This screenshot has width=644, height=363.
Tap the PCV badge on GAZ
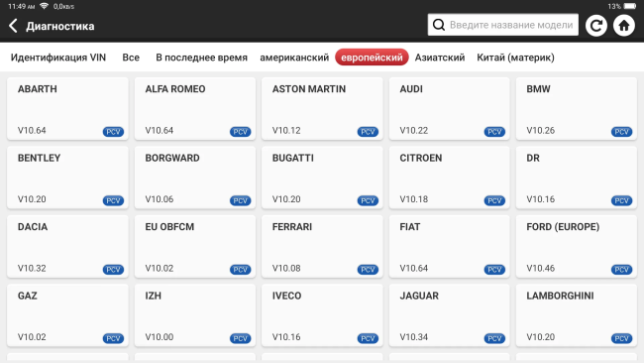[x=113, y=338]
